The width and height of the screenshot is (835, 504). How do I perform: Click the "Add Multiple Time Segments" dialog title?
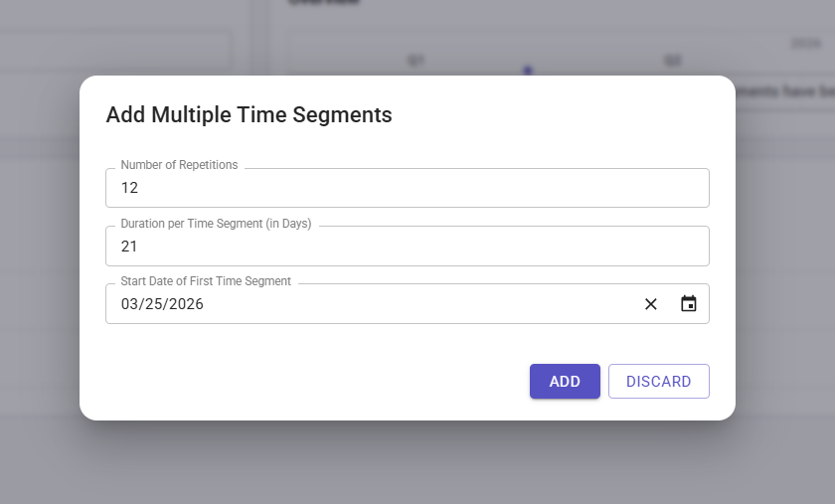coord(249,115)
